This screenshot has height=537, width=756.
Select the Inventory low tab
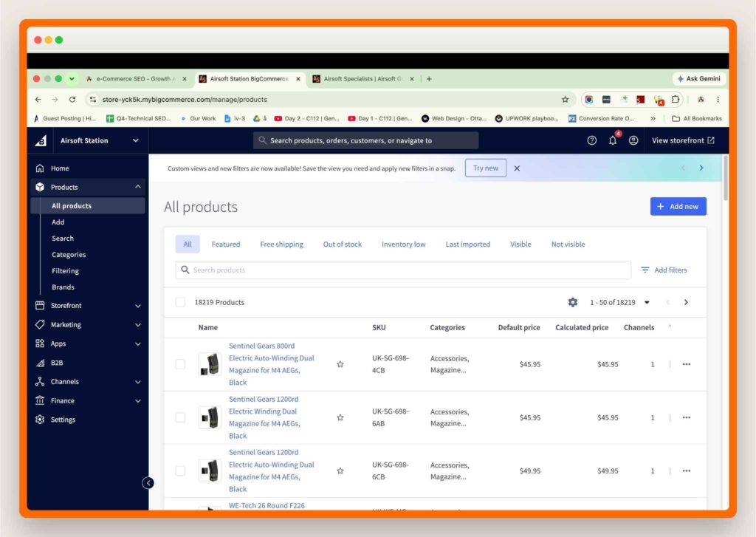coord(404,244)
